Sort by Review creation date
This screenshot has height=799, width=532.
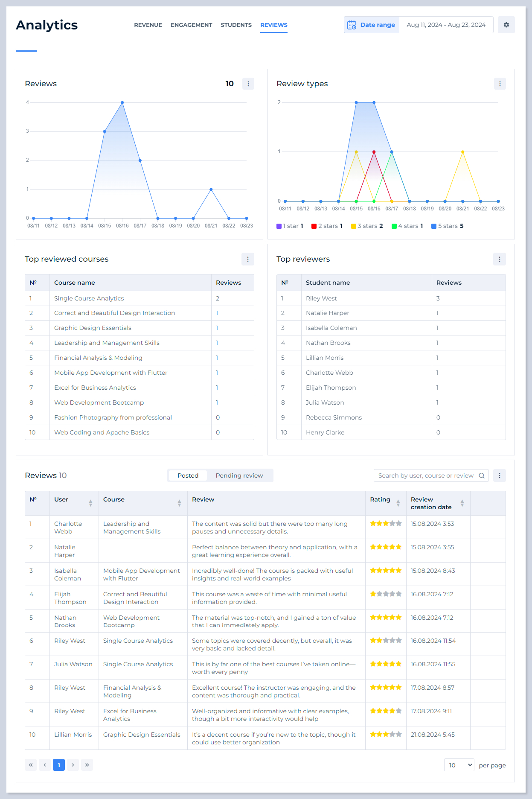pyautogui.click(x=462, y=503)
